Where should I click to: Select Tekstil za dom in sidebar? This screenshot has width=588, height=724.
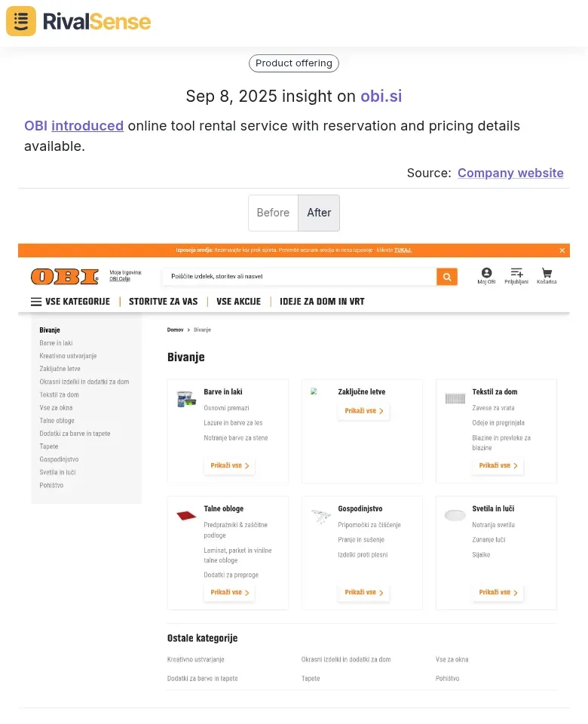(59, 394)
